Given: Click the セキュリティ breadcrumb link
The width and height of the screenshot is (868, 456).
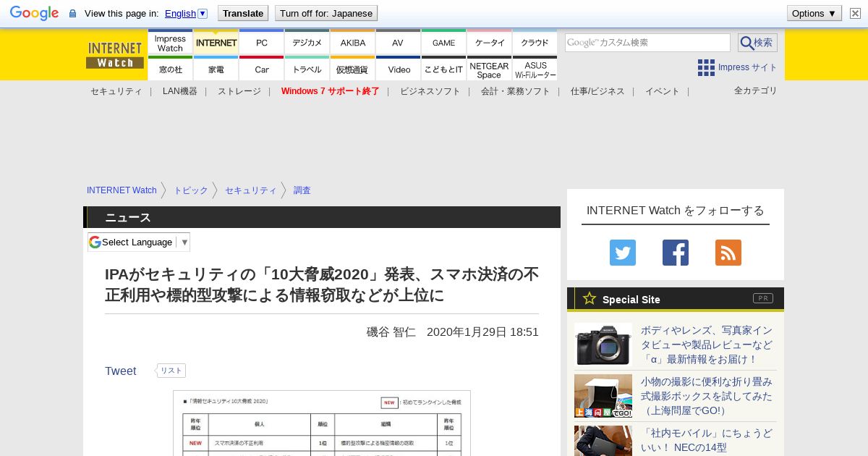Looking at the screenshot, I should click(x=250, y=190).
